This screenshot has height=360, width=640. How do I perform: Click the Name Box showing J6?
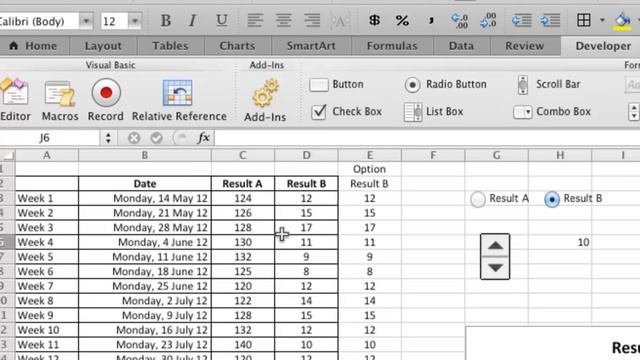pos(50,138)
